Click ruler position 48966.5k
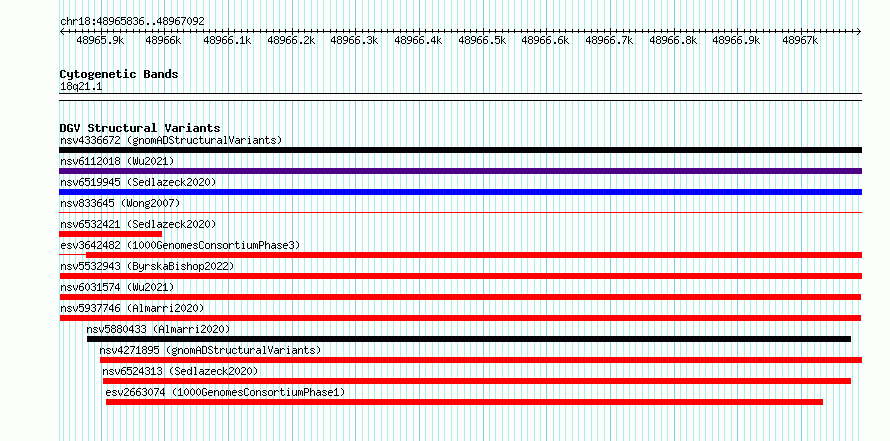The width and height of the screenshot is (890, 441). point(483,40)
